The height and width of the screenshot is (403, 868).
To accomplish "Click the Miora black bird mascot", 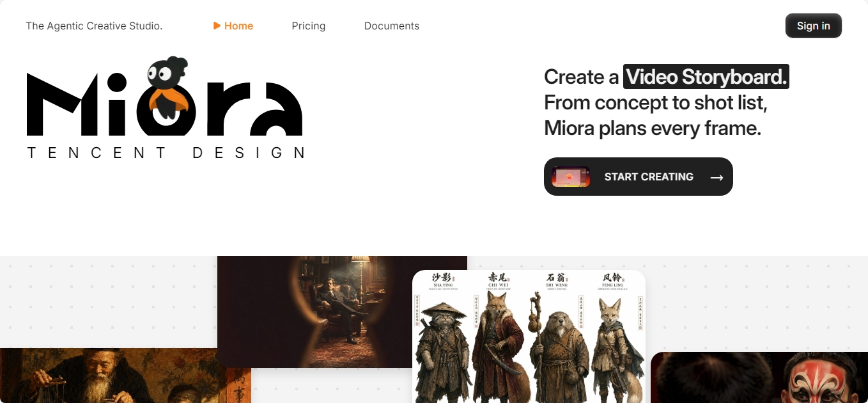I will [x=168, y=88].
